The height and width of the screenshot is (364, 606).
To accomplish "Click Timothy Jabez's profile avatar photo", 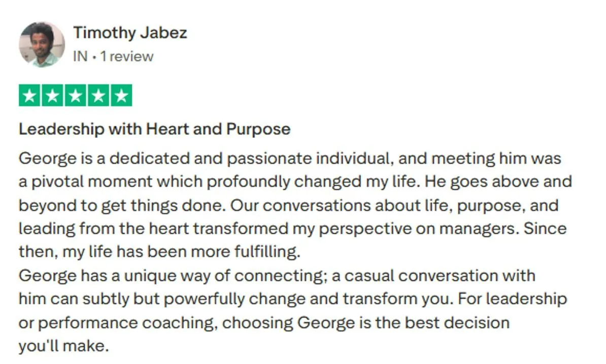I will pos(42,45).
